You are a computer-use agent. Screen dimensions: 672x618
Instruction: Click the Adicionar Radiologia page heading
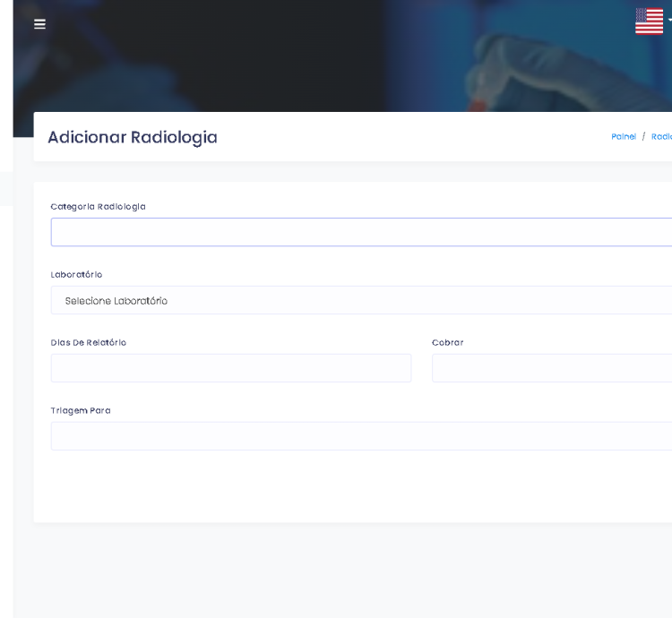(133, 137)
